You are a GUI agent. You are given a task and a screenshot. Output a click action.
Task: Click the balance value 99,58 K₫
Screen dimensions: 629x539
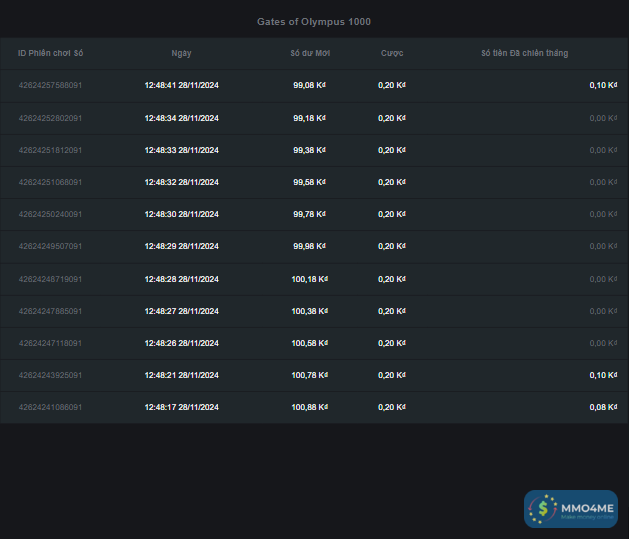[x=309, y=182]
